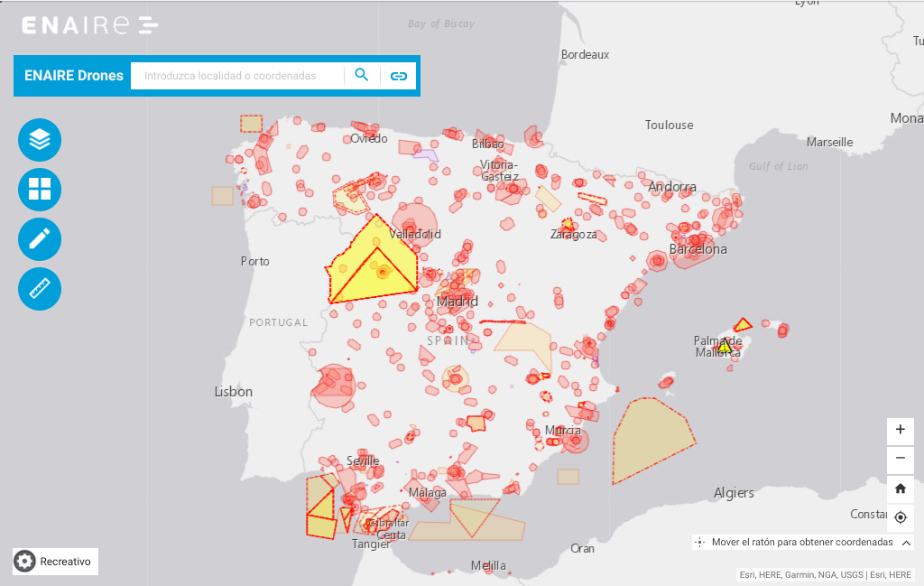Screen dimensions: 924x586
Task: Click the share link icon next to search
Action: [x=398, y=76]
